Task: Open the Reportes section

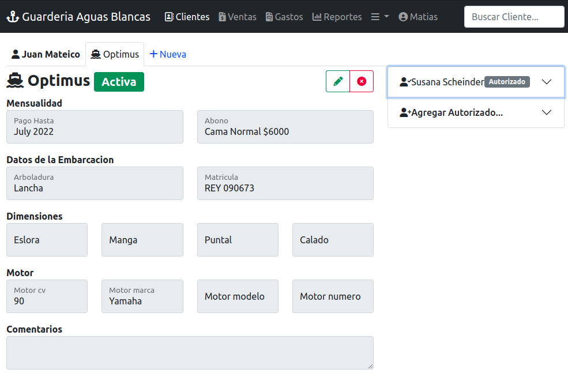Action: (x=337, y=17)
